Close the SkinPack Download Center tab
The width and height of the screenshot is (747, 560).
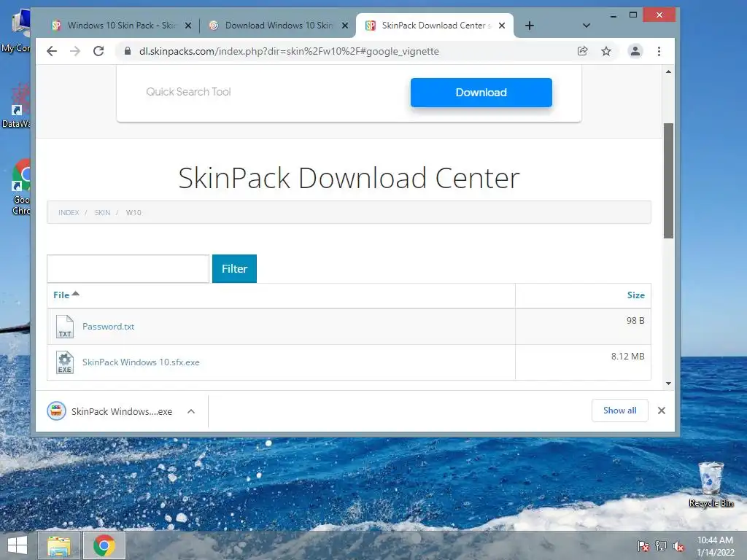coord(502,26)
